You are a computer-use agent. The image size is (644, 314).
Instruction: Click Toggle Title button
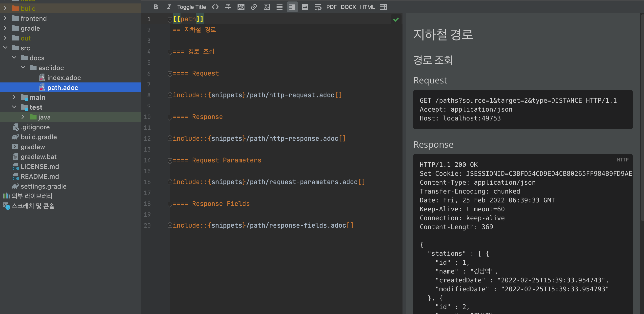coord(192,7)
